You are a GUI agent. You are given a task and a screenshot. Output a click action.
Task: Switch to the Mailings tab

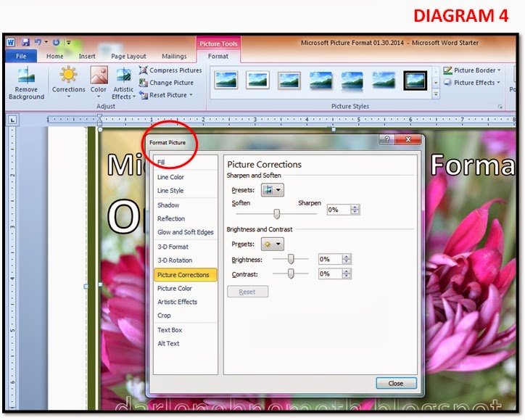(x=174, y=57)
